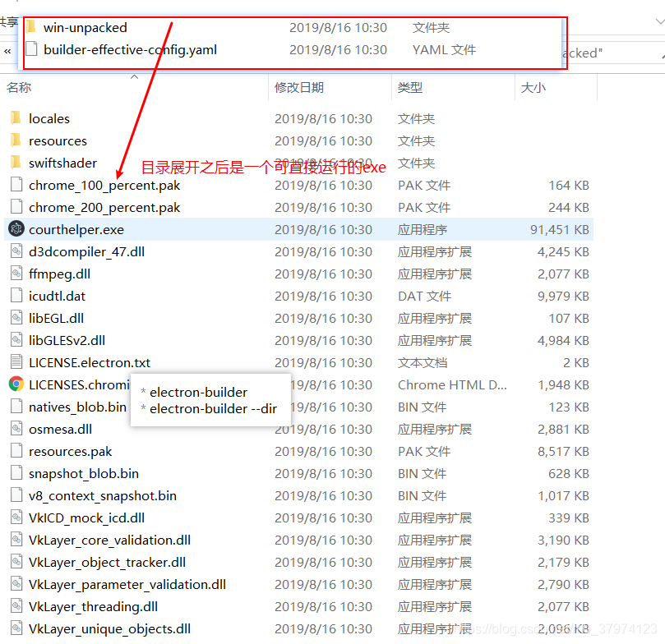Viewport: 665px width, 644px height.
Task: Select the VkLayer_object_tracker.dll file name
Action: [107, 562]
